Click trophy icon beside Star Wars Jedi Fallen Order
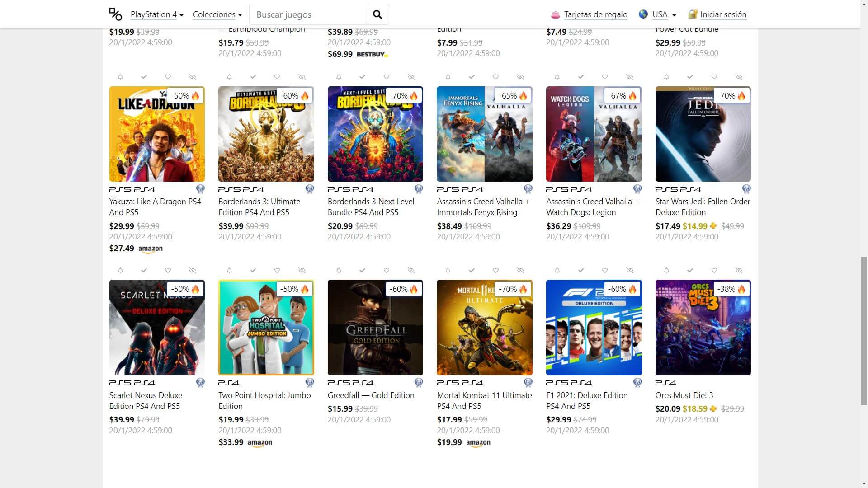Image resolution: width=868 pixels, height=488 pixels. point(746,189)
